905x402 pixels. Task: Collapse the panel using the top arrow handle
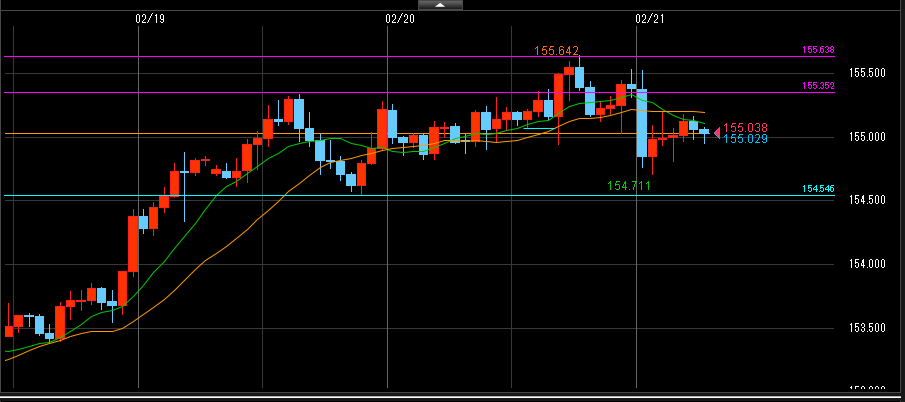point(439,5)
